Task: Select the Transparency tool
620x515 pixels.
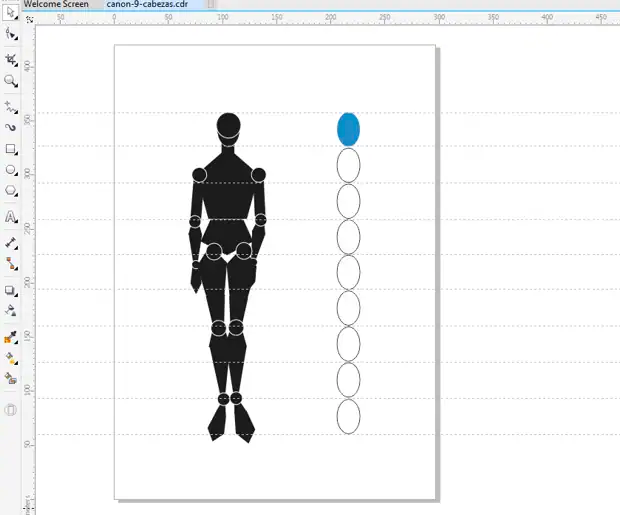Action: pyautogui.click(x=11, y=311)
